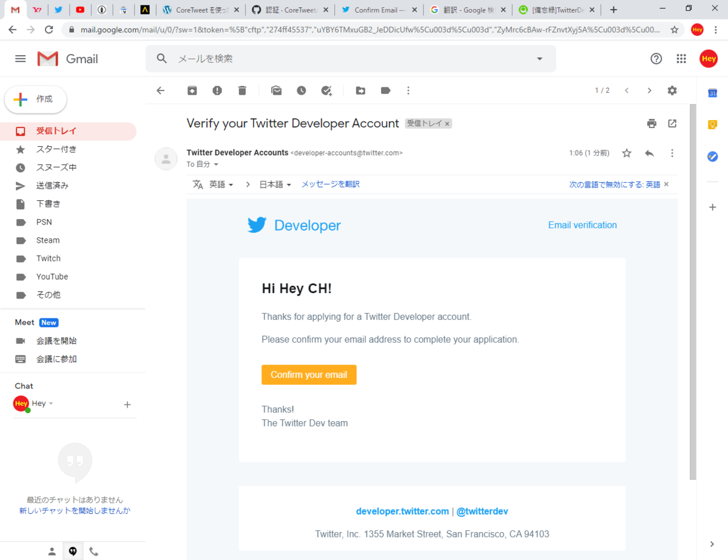Change source language 英語 dropdown
Viewport: 728px width, 560px height.
point(221,184)
